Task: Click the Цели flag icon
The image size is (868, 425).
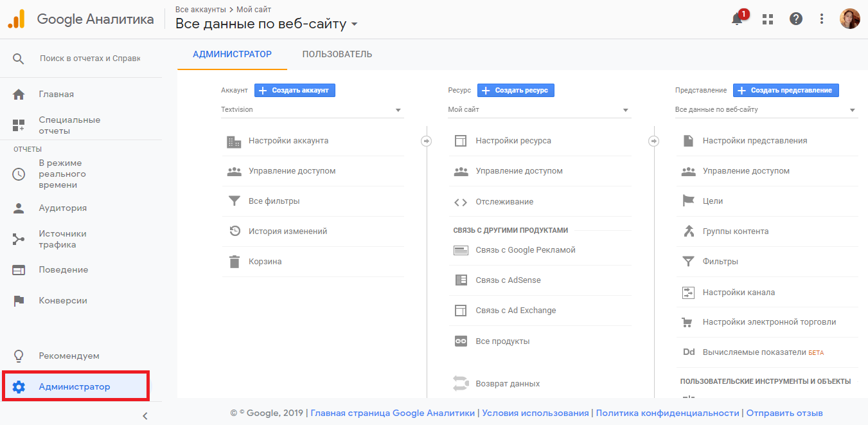Action: 688,201
